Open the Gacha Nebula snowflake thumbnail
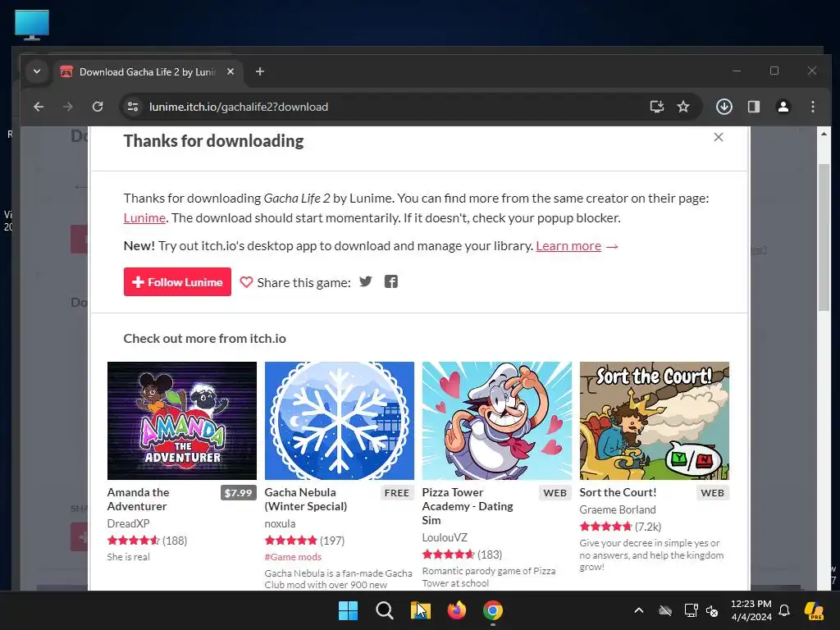This screenshot has height=630, width=840. pos(339,421)
